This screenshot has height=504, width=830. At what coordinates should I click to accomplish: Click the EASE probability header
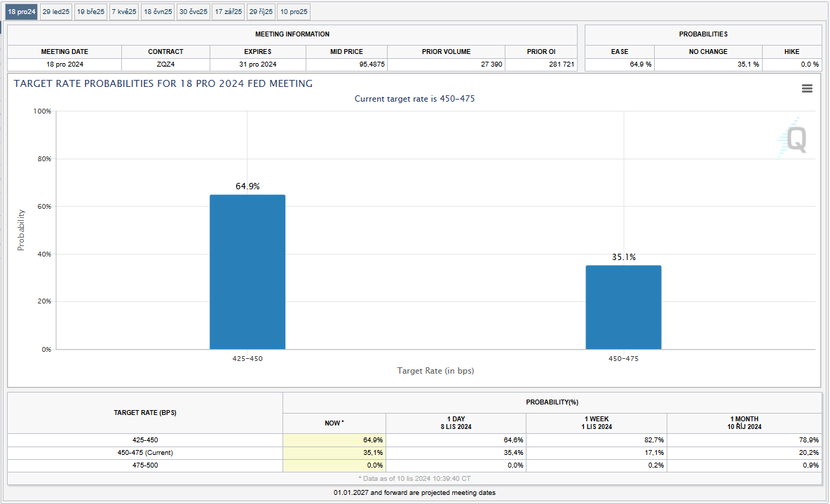click(619, 52)
